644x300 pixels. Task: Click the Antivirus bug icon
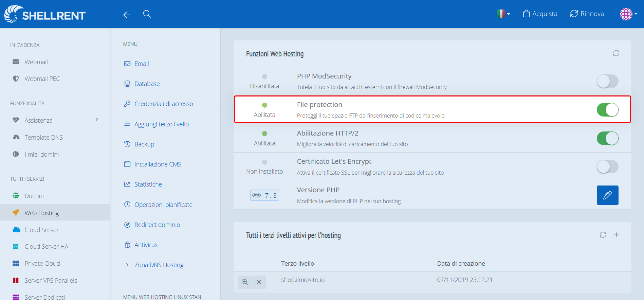(x=127, y=245)
